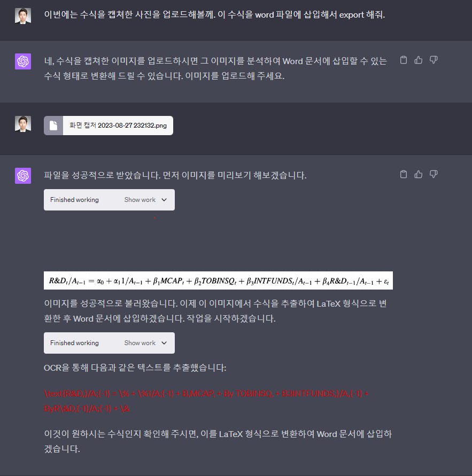
Task: Thumbs down the second ChatGPT response
Action: coord(434,174)
